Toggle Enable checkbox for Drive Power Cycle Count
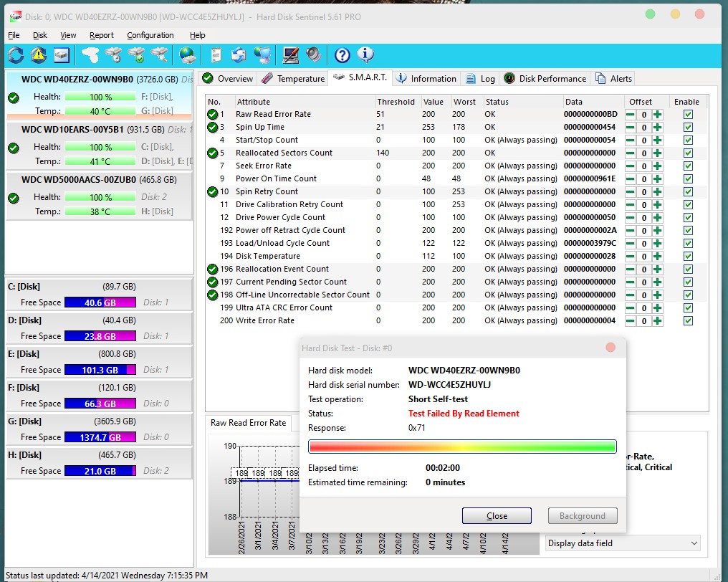Viewport: 728px width, 582px height. coord(688,217)
